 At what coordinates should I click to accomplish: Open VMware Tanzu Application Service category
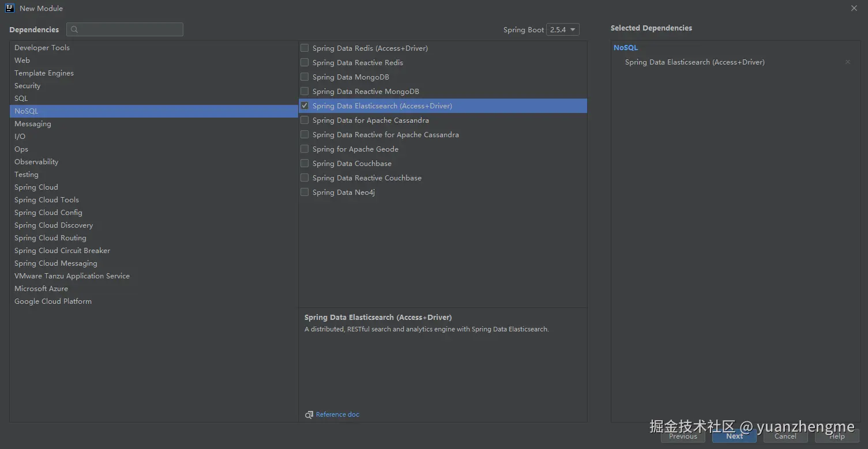(153, 276)
